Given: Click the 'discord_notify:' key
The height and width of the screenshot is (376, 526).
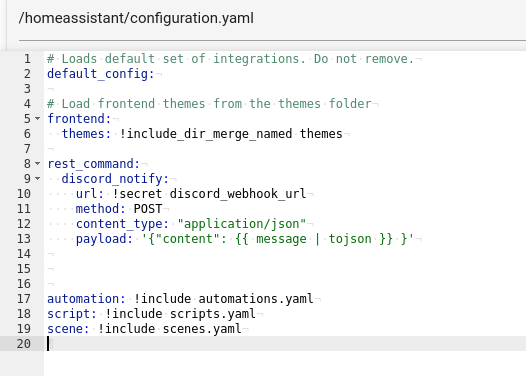Looking at the screenshot, I should tap(115, 179).
